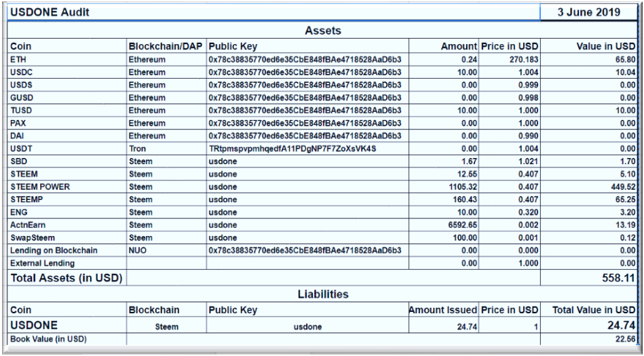Click the ENG coin cell
This screenshot has width=644, height=356.
(x=67, y=212)
